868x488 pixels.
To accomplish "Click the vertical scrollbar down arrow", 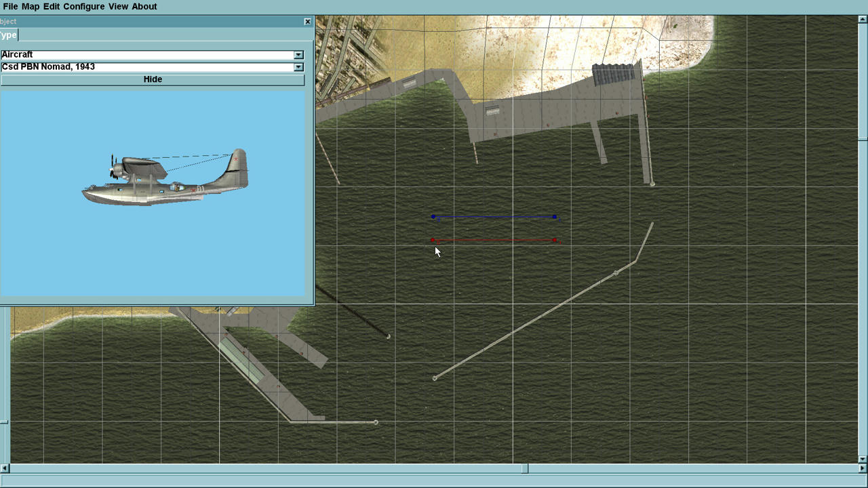I will click(x=863, y=459).
